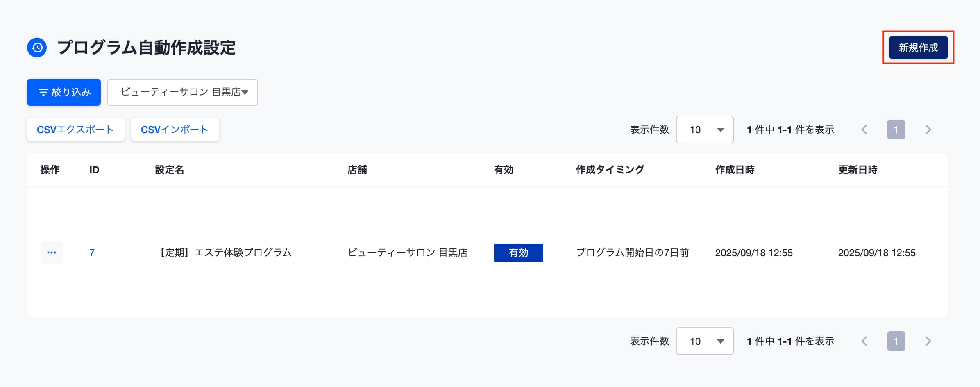Select page 1 in top pagination

click(896, 130)
